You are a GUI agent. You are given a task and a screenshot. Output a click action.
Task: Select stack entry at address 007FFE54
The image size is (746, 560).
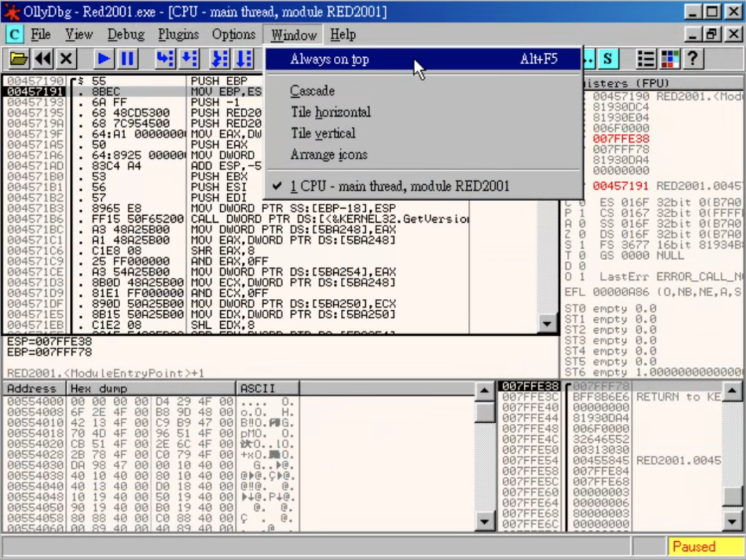[611, 460]
